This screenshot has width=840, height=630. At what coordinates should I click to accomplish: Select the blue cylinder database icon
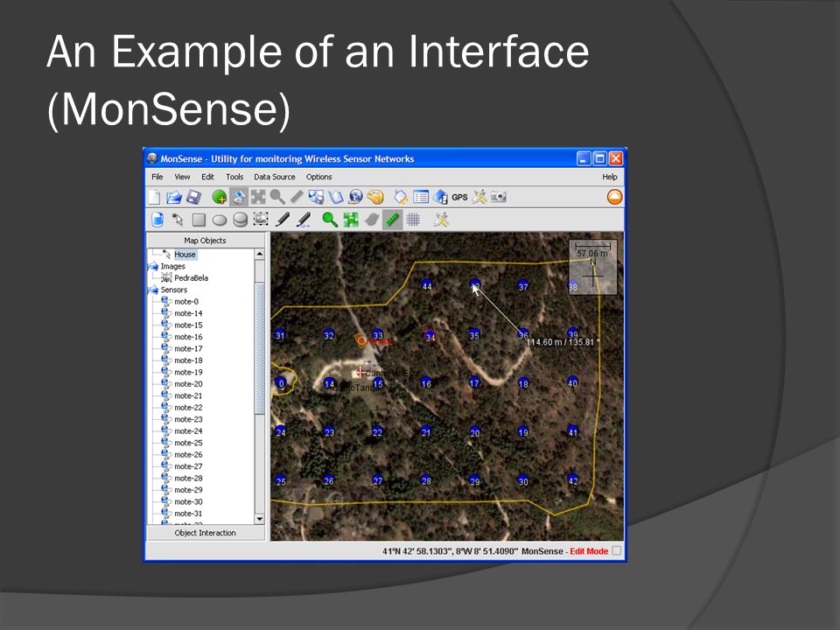coord(157,220)
